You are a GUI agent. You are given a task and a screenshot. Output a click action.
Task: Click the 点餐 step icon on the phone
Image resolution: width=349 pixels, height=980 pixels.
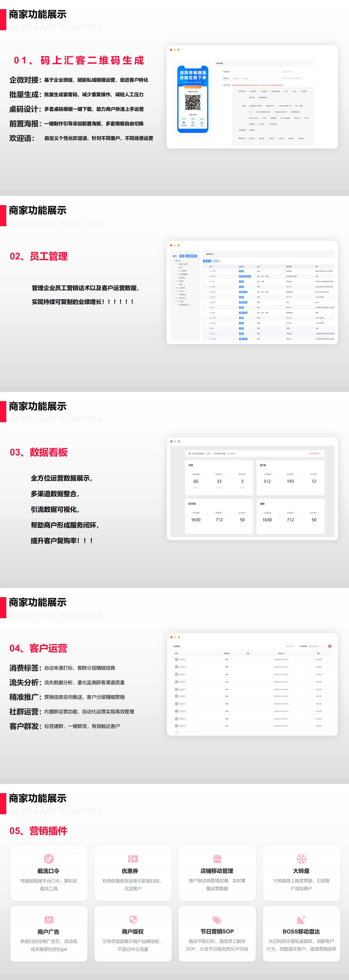point(202,123)
